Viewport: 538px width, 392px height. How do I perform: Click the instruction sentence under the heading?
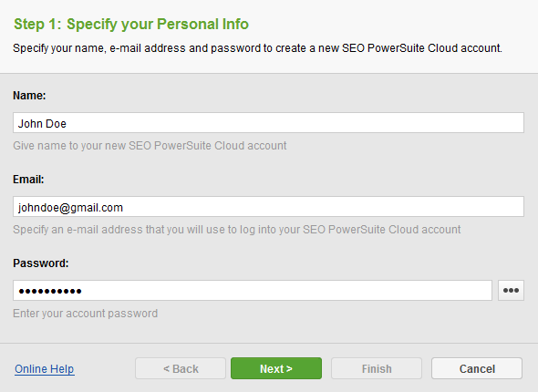257,48
